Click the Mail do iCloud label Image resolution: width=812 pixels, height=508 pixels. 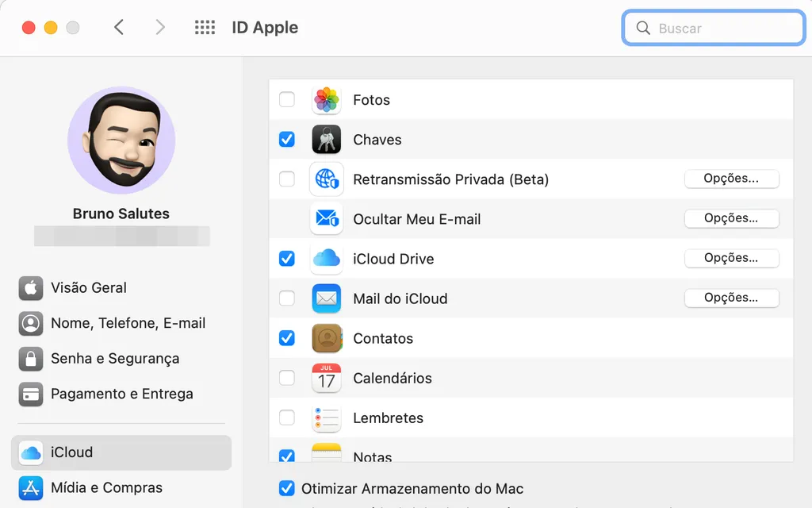click(400, 298)
